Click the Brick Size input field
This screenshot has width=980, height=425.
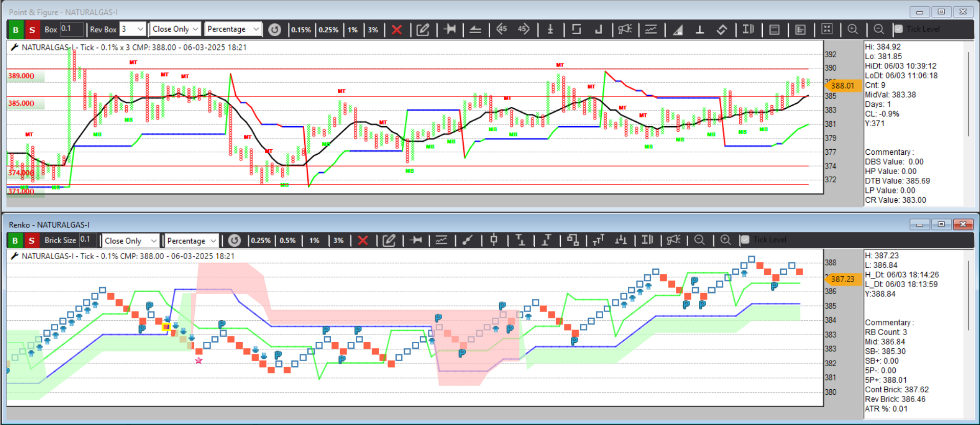pos(89,240)
